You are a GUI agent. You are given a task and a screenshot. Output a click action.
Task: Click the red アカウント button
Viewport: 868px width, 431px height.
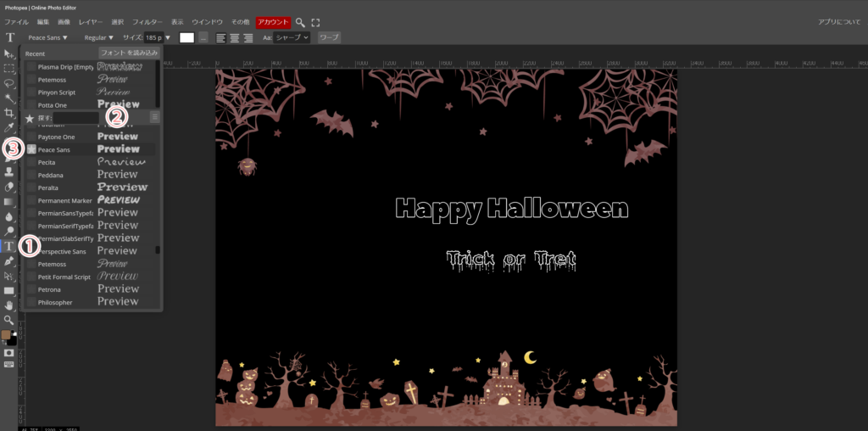pos(273,22)
